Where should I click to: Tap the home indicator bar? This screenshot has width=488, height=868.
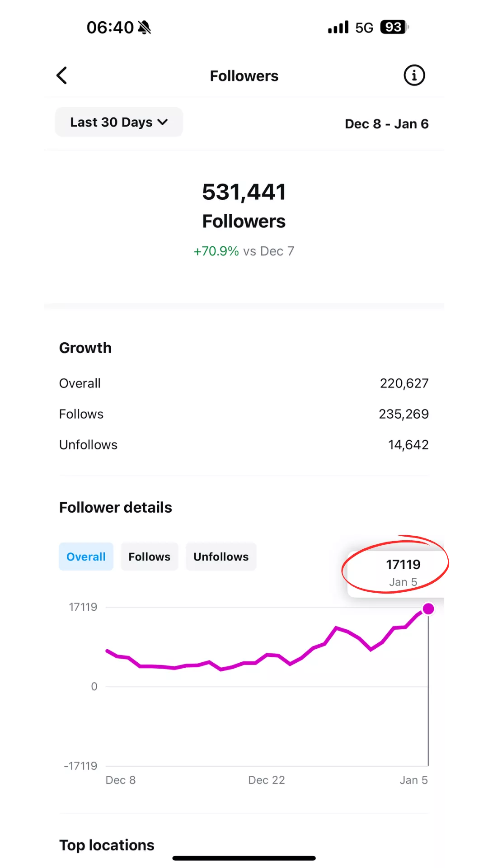[x=244, y=858]
